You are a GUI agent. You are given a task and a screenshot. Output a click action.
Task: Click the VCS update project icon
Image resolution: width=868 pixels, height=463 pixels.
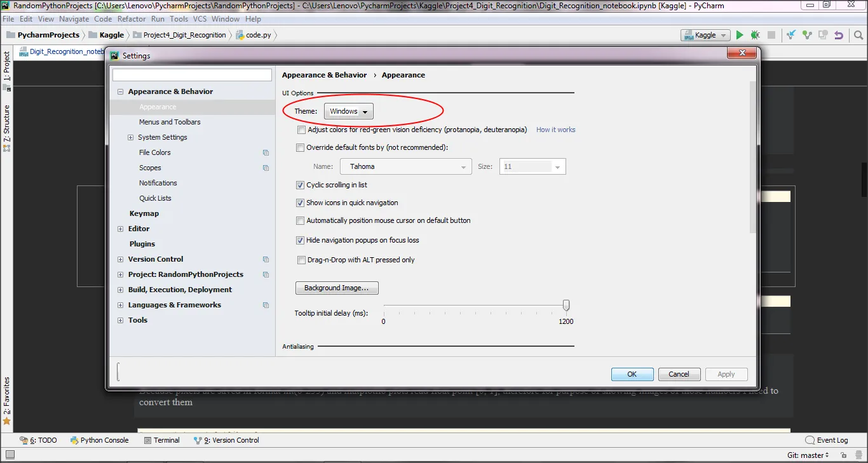point(791,36)
